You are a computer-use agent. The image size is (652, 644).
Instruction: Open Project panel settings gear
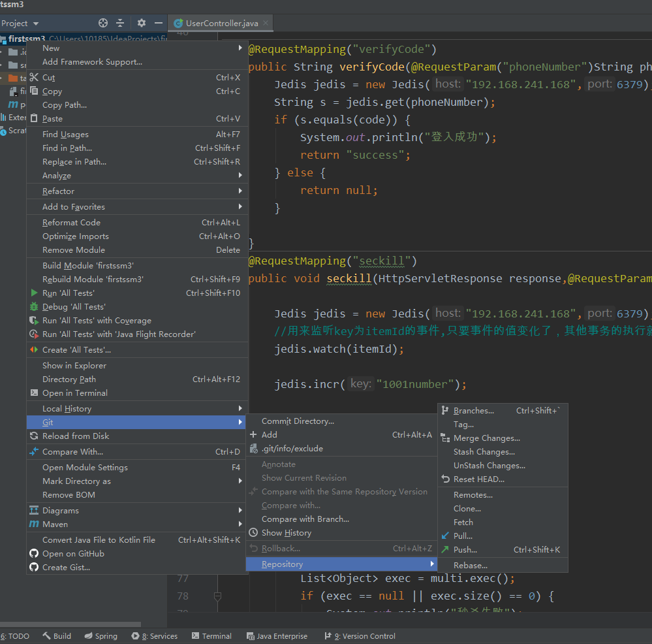click(142, 23)
